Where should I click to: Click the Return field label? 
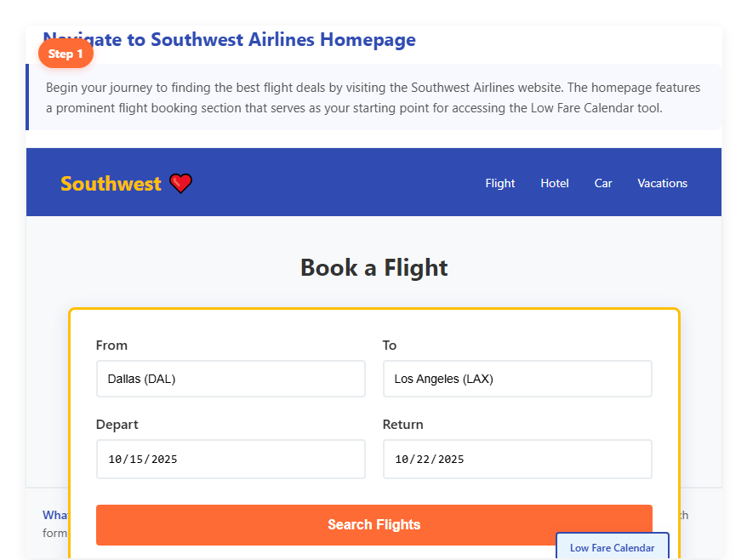[402, 425]
